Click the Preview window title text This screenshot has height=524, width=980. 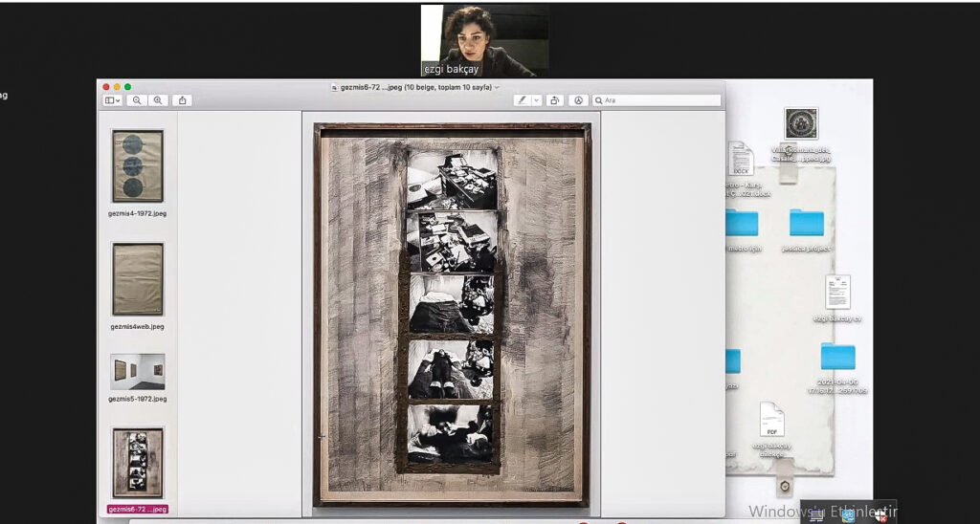(x=416, y=87)
